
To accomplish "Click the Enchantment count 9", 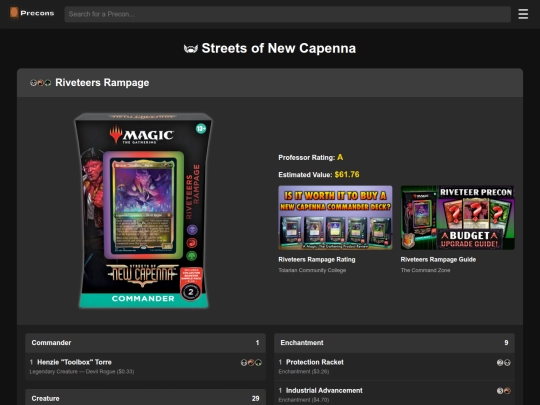I will [506, 343].
